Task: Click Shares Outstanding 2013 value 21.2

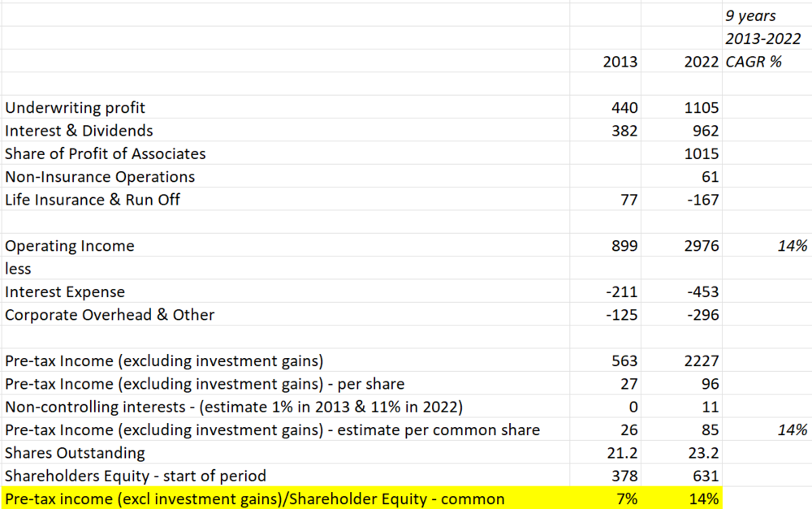Action: tap(606, 452)
